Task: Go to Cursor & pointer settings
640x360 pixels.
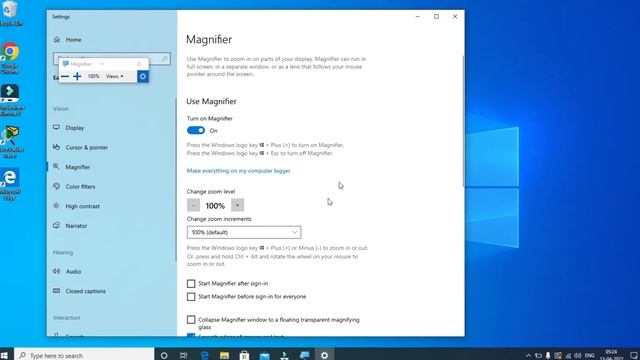Action: (x=87, y=147)
